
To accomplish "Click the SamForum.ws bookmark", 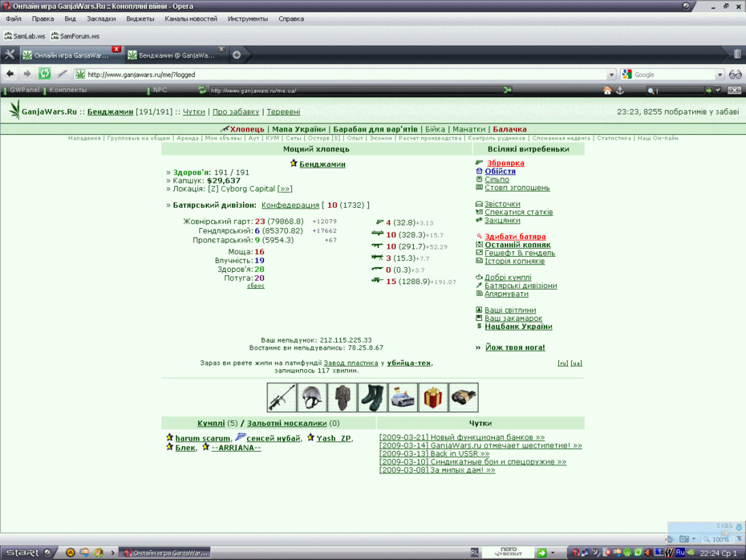I will (75, 36).
